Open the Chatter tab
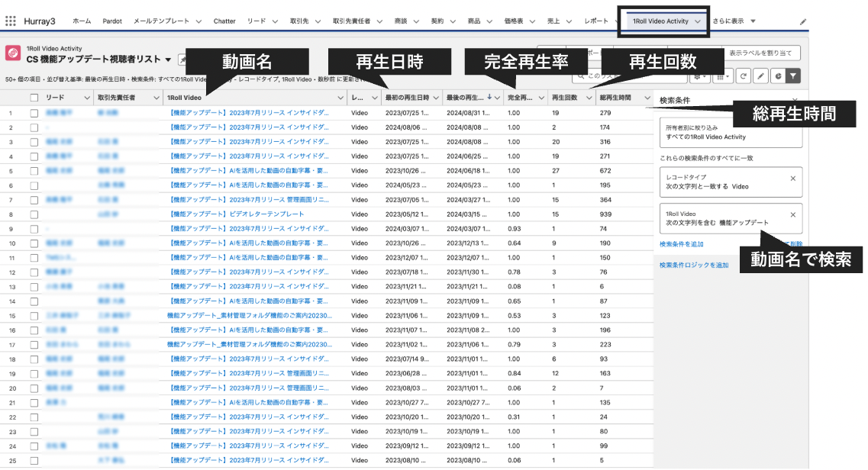The width and height of the screenshot is (868, 470). click(224, 21)
